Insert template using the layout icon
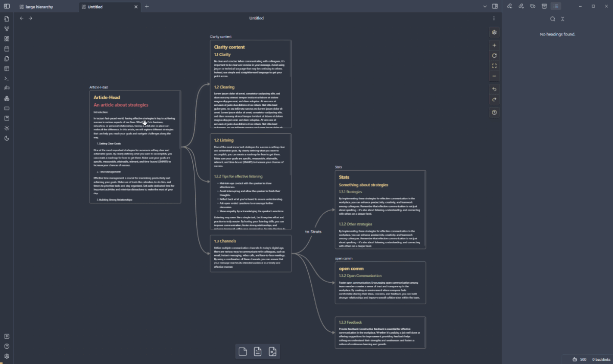613x364 pixels. 7,69
